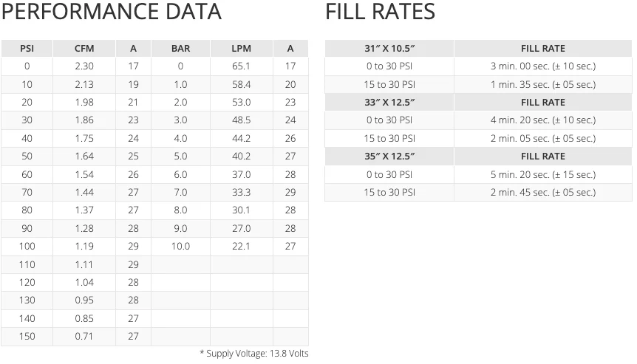Click the BAR column header

pos(180,49)
